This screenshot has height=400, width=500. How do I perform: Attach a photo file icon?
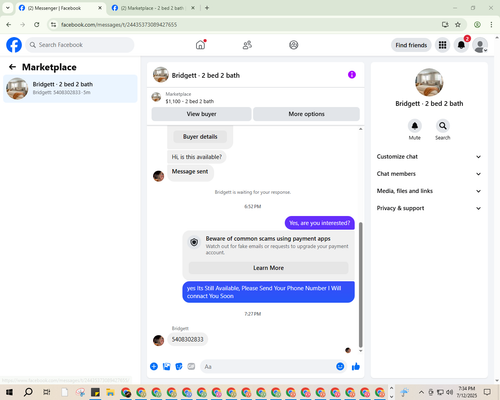(x=166, y=367)
